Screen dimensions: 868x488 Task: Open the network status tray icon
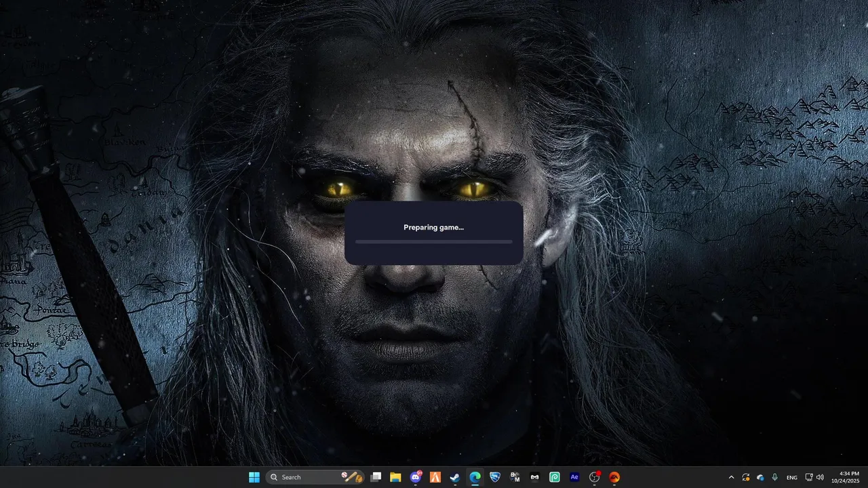pos(809,477)
